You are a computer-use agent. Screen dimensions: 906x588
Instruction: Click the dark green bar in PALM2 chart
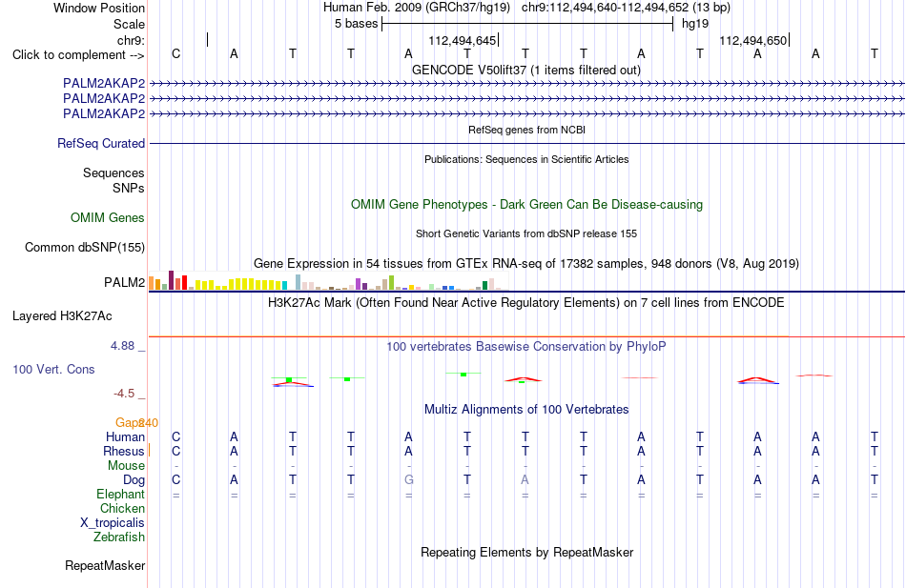click(x=485, y=285)
